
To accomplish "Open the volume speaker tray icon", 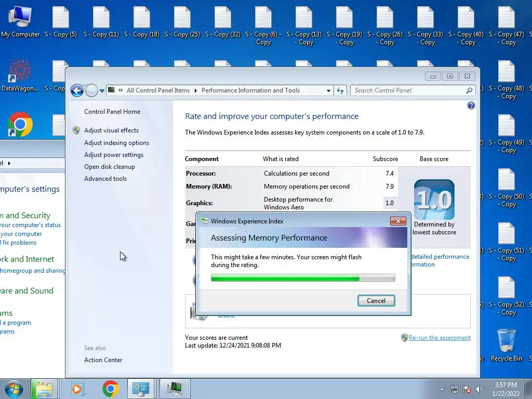I will pyautogui.click(x=480, y=390).
